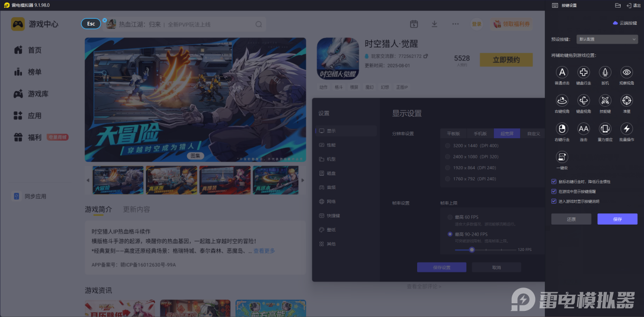
Task: Switch to the 平板版 resolution tab
Action: pyautogui.click(x=453, y=134)
